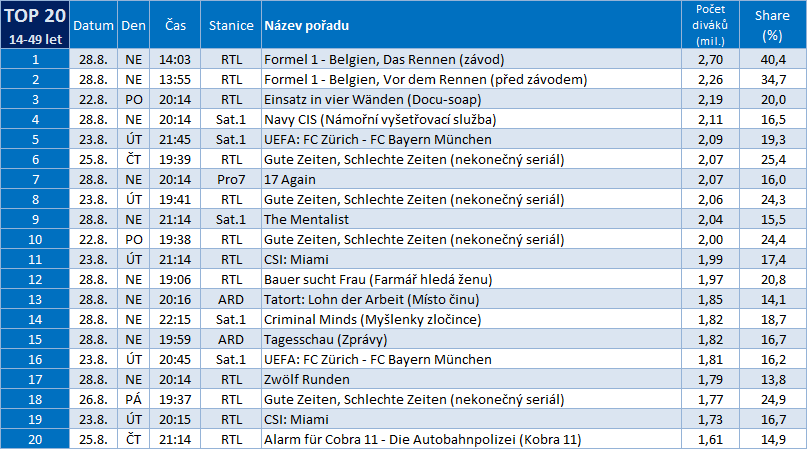Click the Datum column header
807x449 pixels.
point(93,25)
